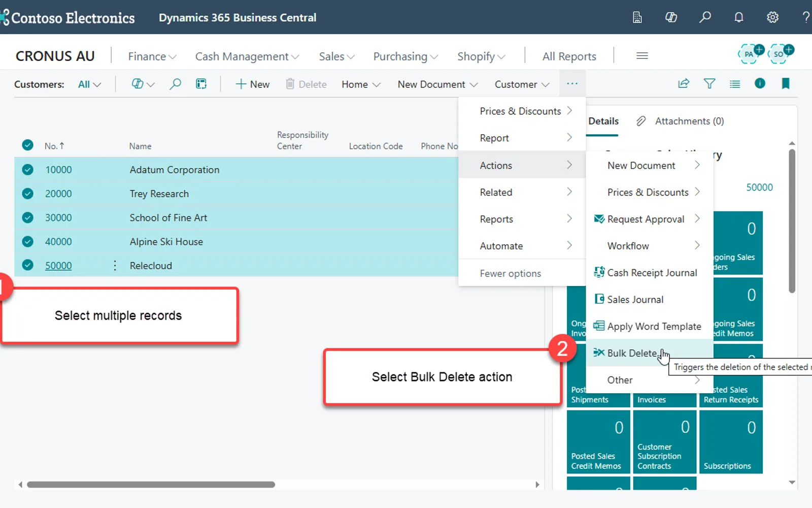Image resolution: width=812 pixels, height=508 pixels.
Task: Open row options for Relecloud
Action: 115,266
